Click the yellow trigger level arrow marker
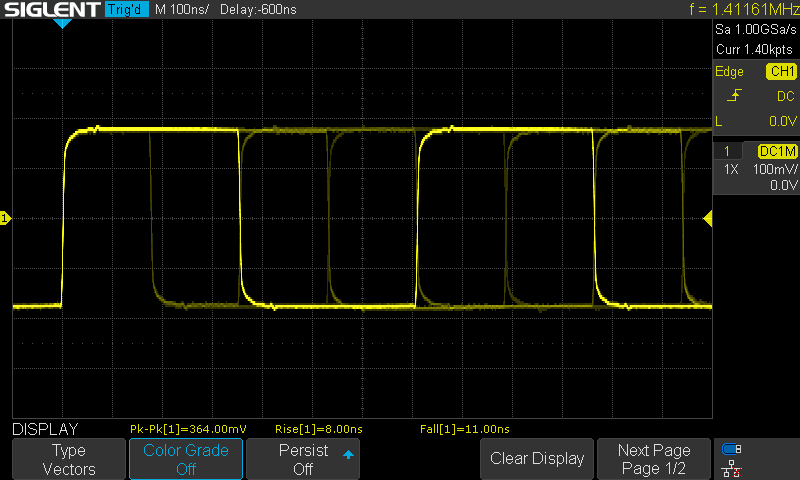Screen dimensions: 800x480 708,218
